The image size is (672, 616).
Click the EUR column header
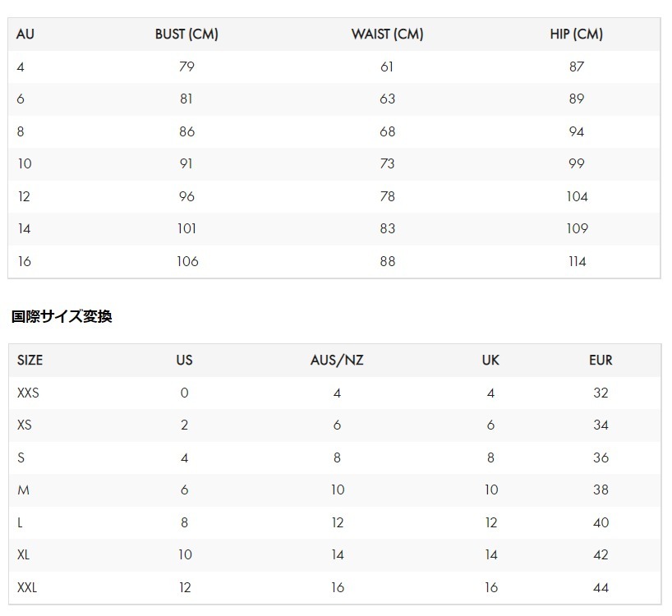(601, 361)
